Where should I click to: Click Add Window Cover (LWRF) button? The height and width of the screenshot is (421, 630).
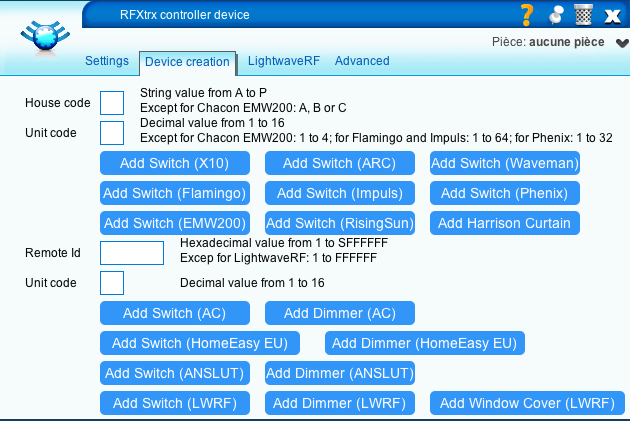pyautogui.click(x=527, y=403)
